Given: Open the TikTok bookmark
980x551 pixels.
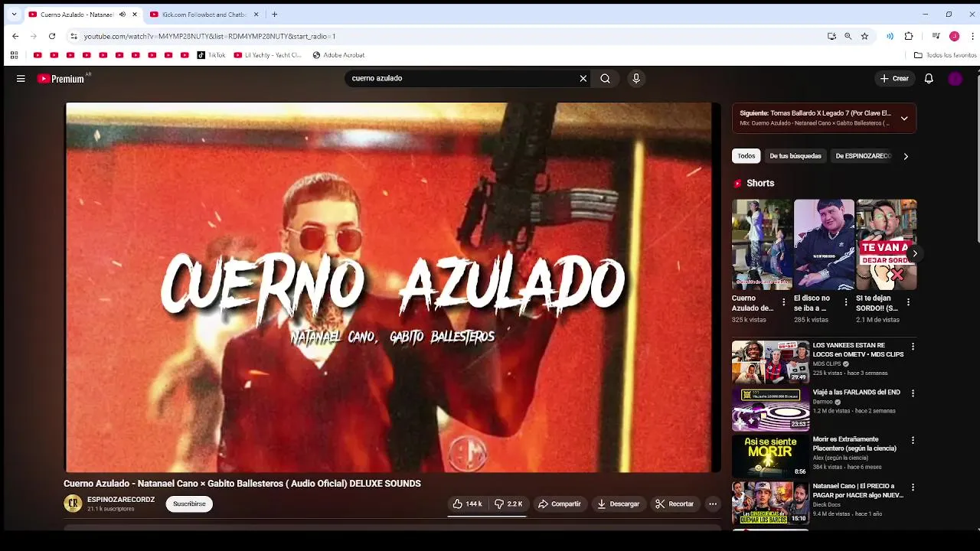Looking at the screenshot, I should click(x=211, y=55).
